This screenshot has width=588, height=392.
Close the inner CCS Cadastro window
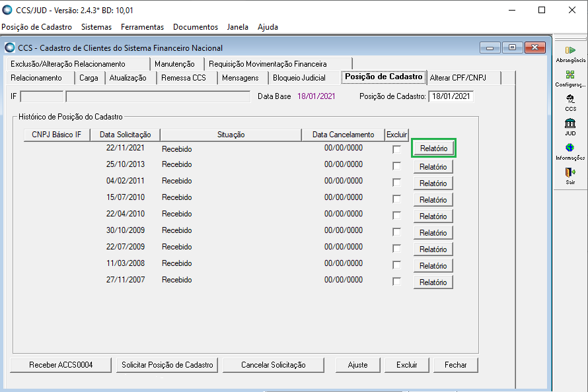[x=535, y=48]
